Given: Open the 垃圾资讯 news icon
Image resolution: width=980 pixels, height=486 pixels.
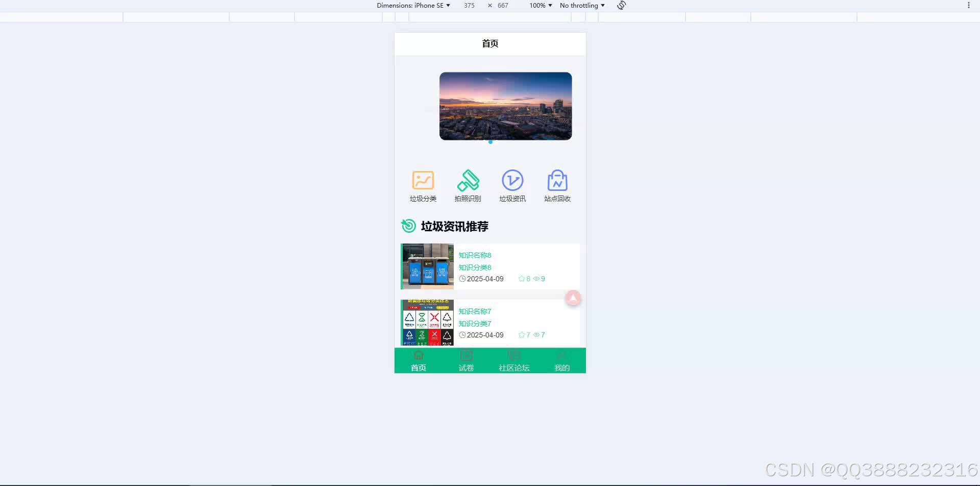Looking at the screenshot, I should (x=512, y=180).
